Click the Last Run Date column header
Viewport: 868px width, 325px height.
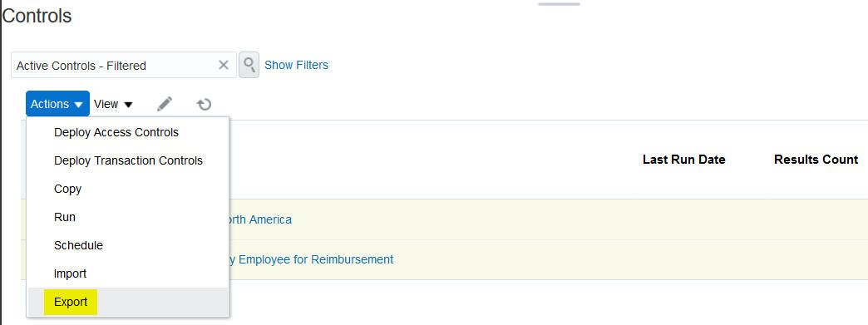683,160
